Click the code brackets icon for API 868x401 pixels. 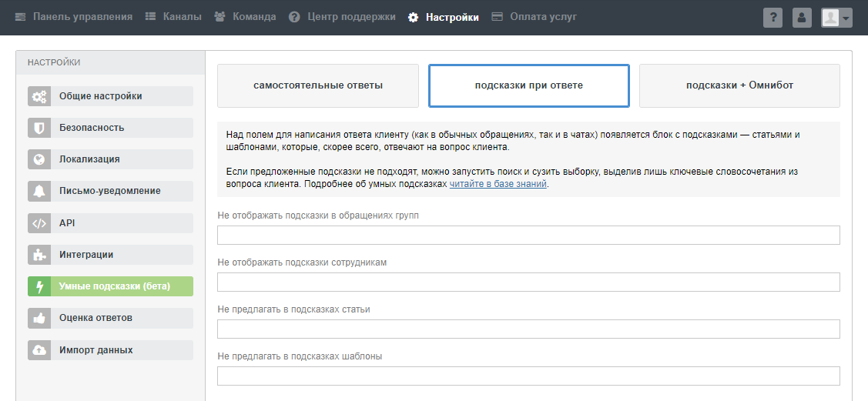[x=39, y=223]
